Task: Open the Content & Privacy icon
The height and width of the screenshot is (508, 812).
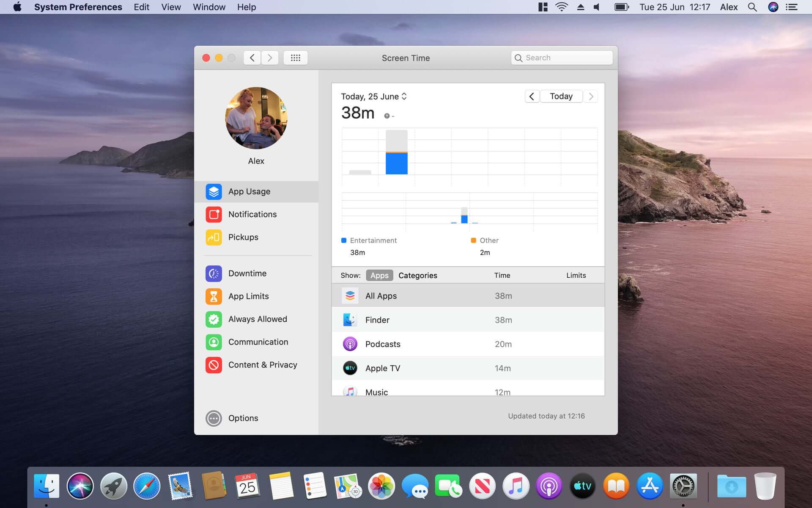Action: point(214,364)
